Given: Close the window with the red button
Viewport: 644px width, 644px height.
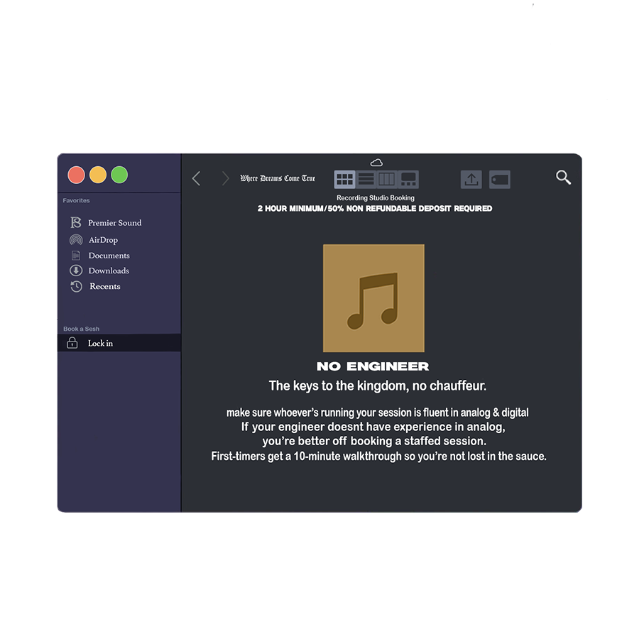Looking at the screenshot, I should [x=76, y=175].
